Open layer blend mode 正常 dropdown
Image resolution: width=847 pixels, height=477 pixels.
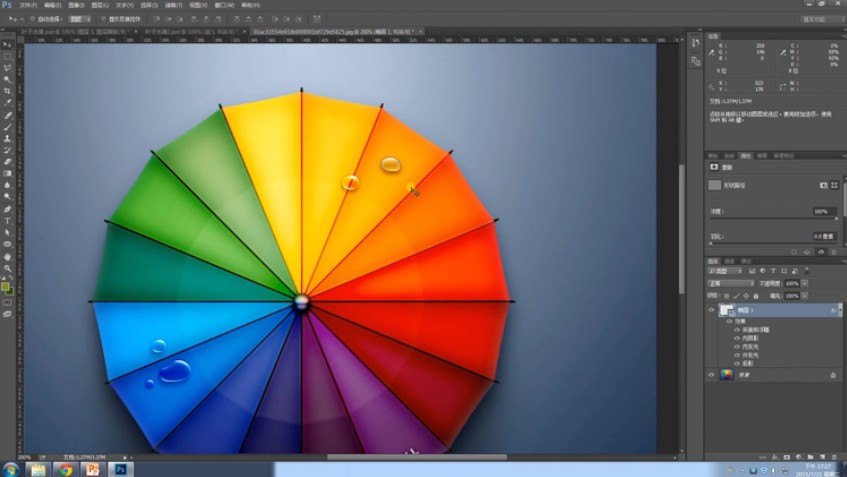[731, 284]
